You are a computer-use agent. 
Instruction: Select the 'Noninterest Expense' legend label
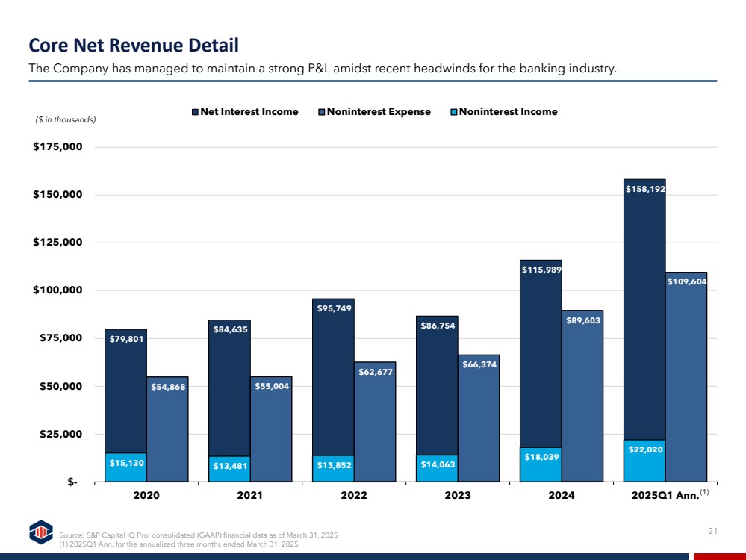coord(379,112)
